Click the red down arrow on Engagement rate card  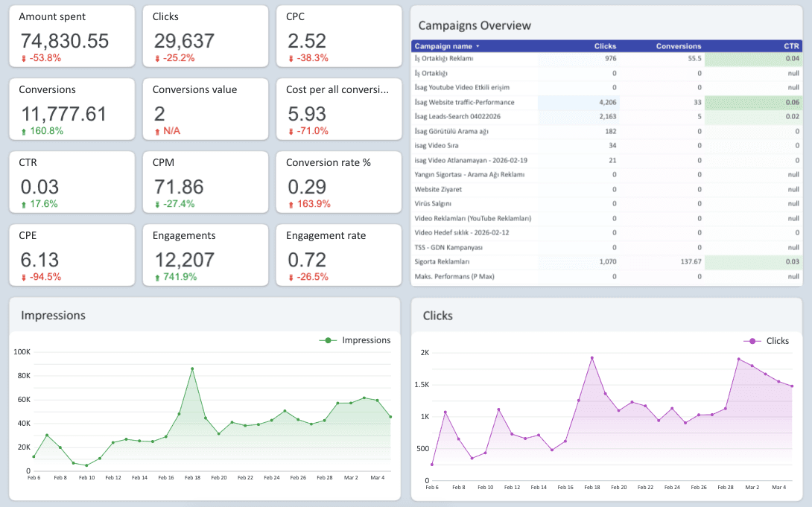(291, 277)
